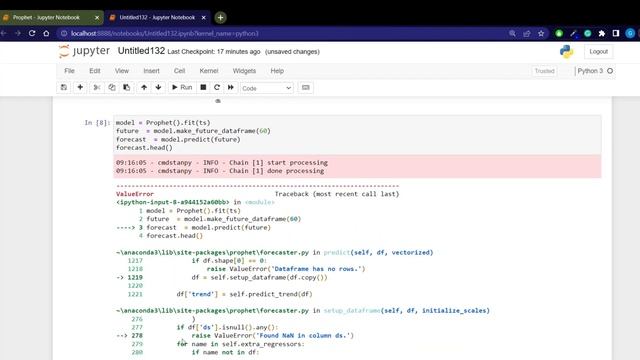640x360 pixels.
Task: Paste cells below icon
Action: click(x=127, y=87)
